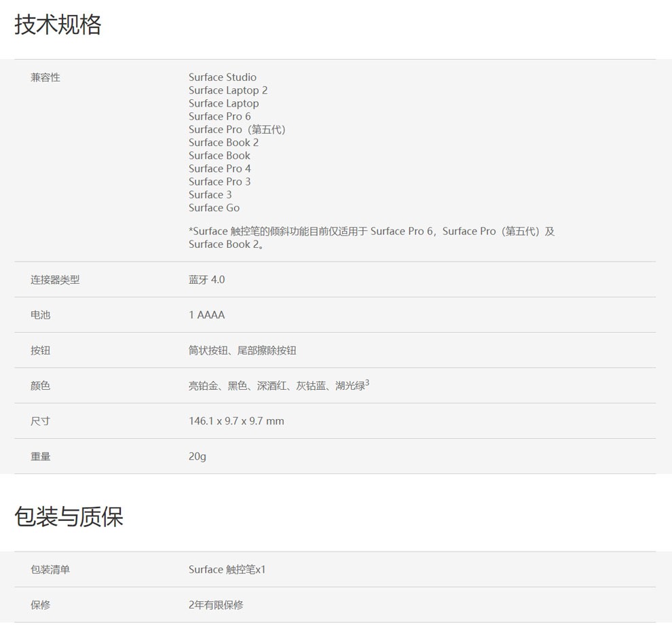The width and height of the screenshot is (672, 631).
Task: Select the 筒状按钮、尾部擦除按钮 value
Action: (x=242, y=351)
